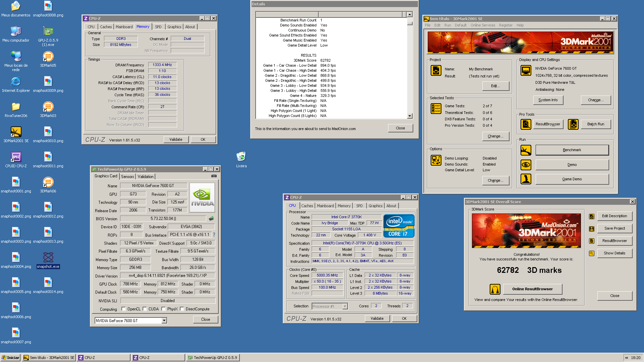Open the Online Services menu in 3DMark2001
Viewport: 644px width, 362px height.
coord(483,25)
